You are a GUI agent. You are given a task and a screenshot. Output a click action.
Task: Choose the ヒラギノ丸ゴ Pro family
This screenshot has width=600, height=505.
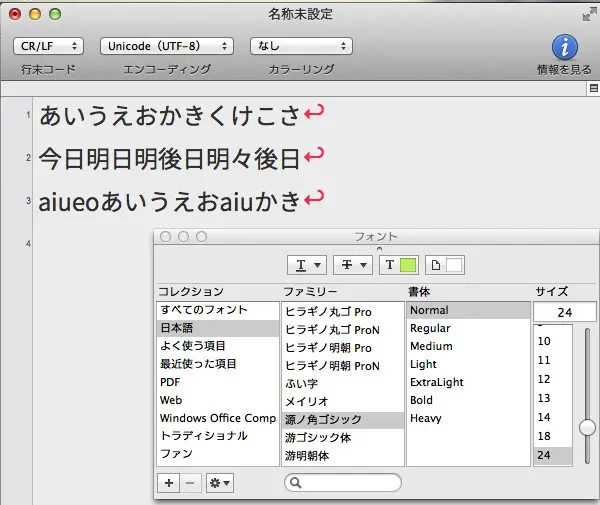click(x=343, y=311)
